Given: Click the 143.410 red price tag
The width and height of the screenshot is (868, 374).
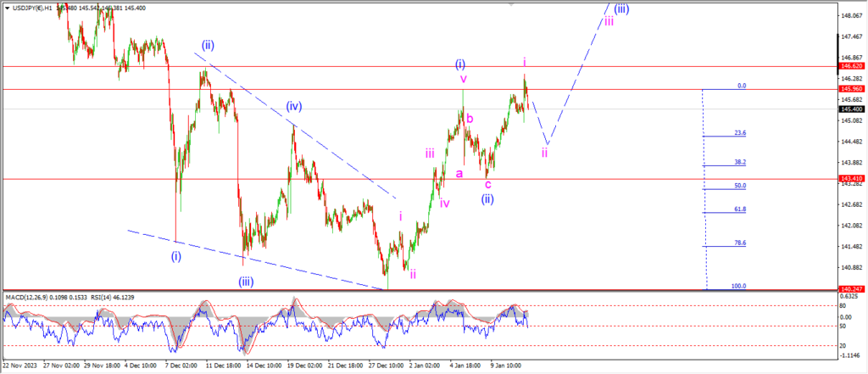Looking at the screenshot, I should [x=851, y=179].
